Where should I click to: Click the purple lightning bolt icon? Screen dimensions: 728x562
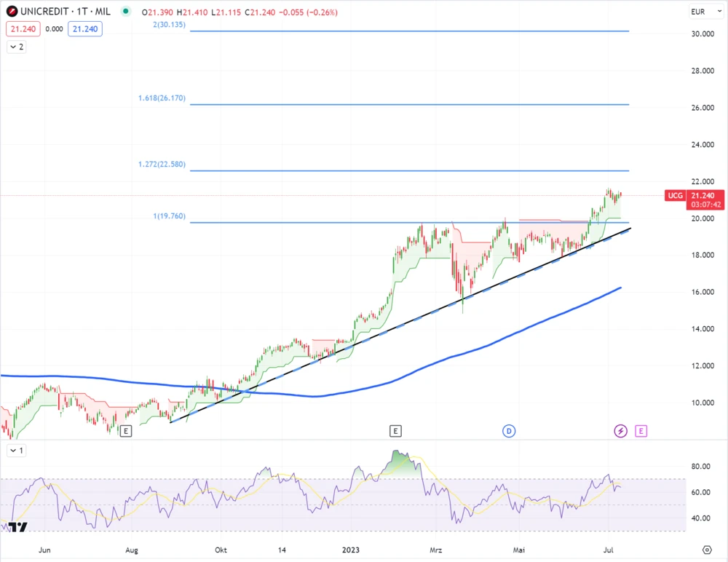pos(620,431)
